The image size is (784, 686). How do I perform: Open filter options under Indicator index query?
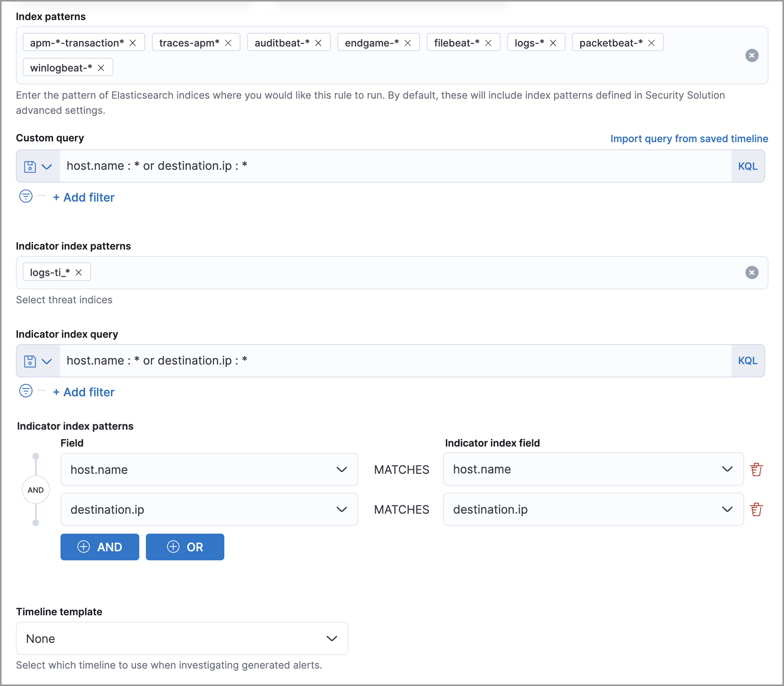tap(26, 391)
